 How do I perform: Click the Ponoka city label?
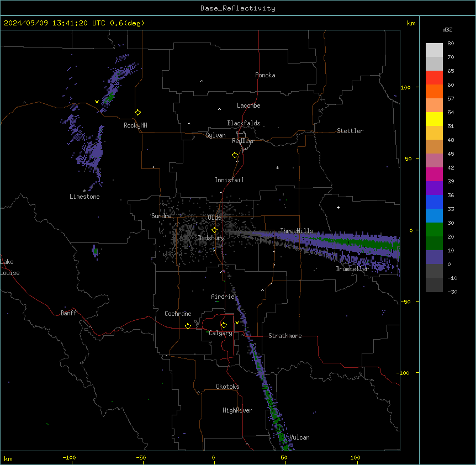(265, 75)
